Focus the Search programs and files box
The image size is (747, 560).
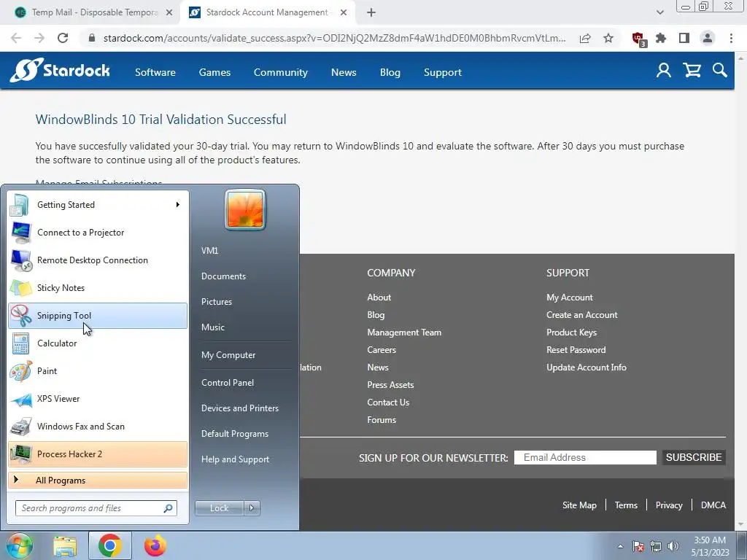(96, 508)
